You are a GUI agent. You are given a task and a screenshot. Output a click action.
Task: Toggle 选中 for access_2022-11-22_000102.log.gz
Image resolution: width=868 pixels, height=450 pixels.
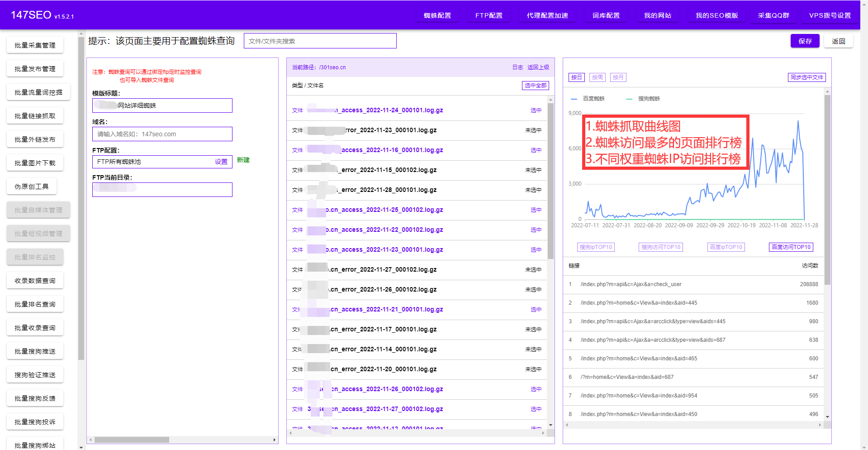pos(536,230)
